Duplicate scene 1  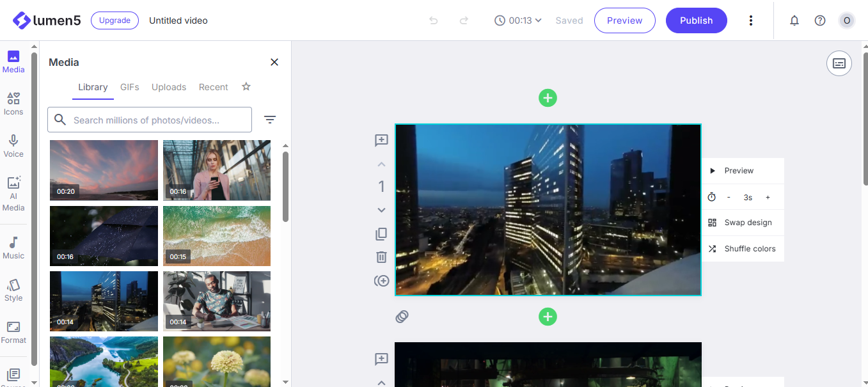(381, 234)
